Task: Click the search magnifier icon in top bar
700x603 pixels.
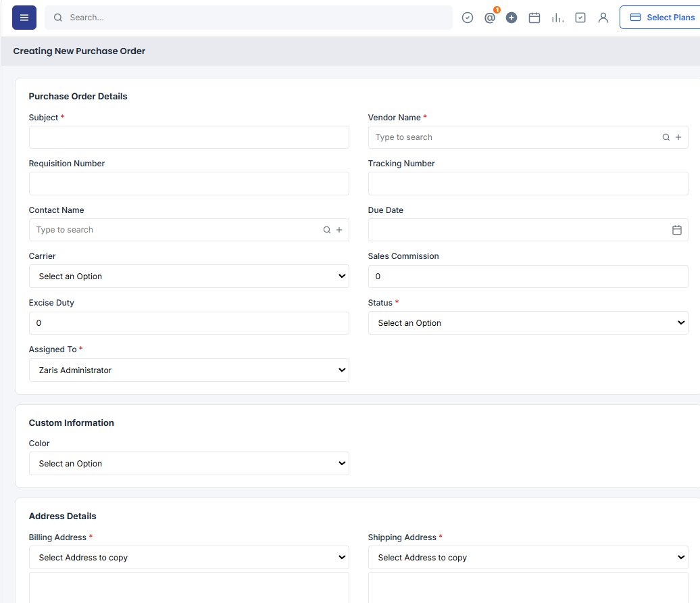Action: pyautogui.click(x=58, y=18)
